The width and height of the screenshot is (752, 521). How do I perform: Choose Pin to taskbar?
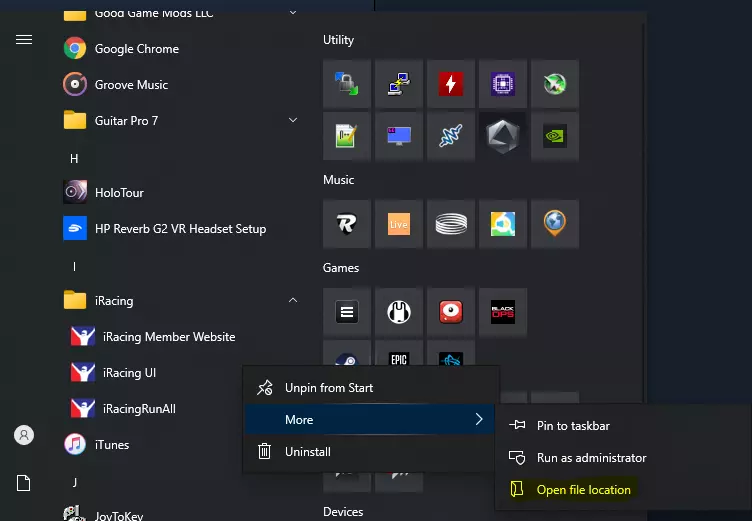(623, 426)
